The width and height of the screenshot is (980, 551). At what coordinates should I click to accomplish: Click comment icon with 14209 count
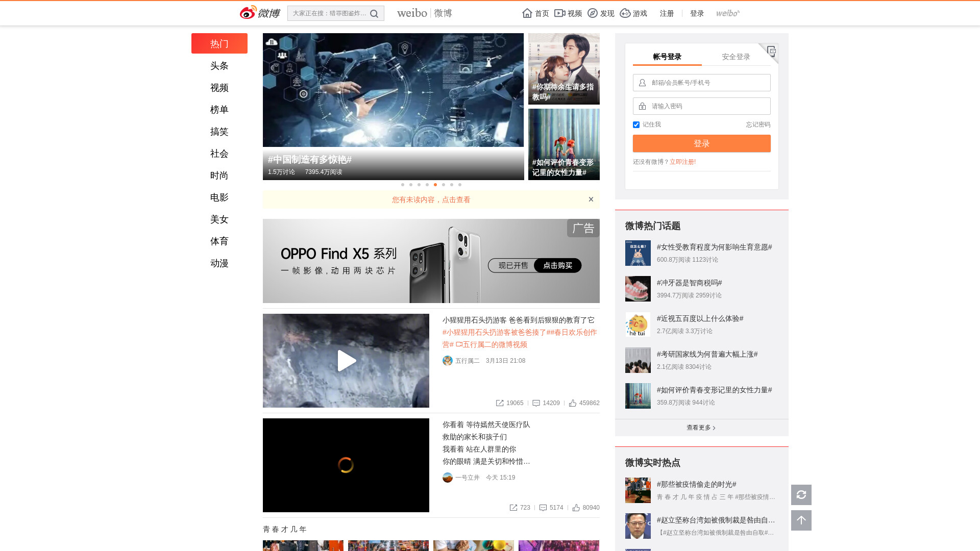[536, 403]
